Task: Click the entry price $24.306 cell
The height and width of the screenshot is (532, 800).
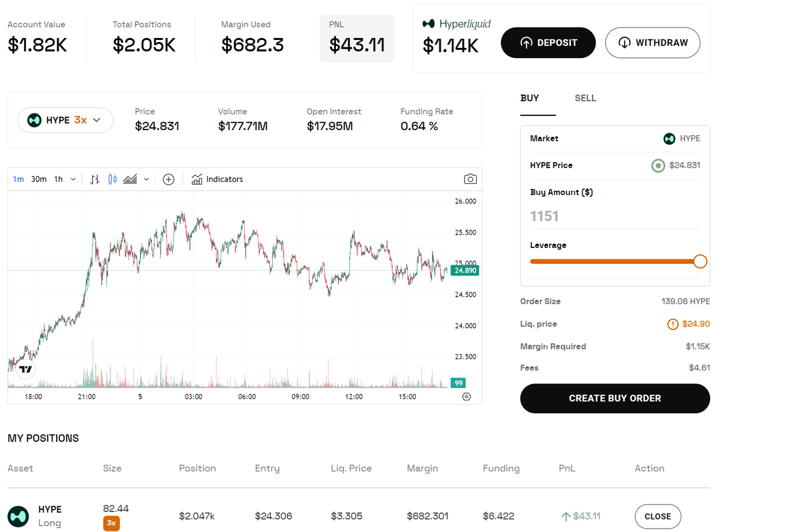Action: coord(273,516)
